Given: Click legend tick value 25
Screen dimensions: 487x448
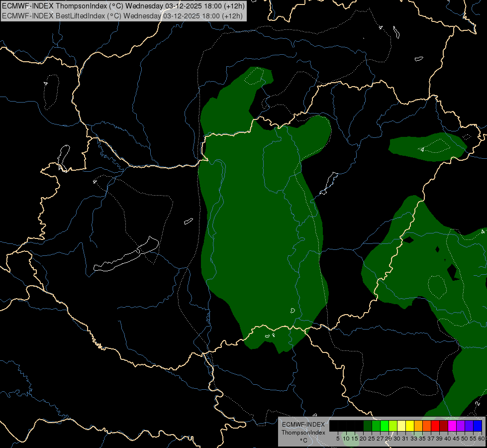Looking at the screenshot, I should 372,439.
